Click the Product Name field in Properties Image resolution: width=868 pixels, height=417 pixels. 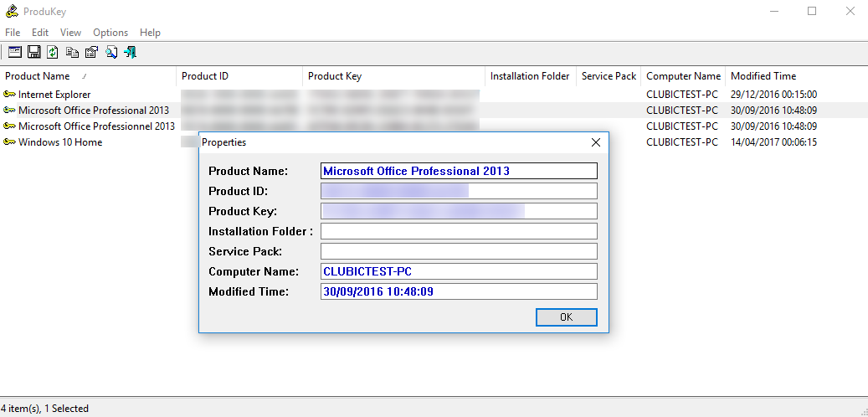[459, 171]
